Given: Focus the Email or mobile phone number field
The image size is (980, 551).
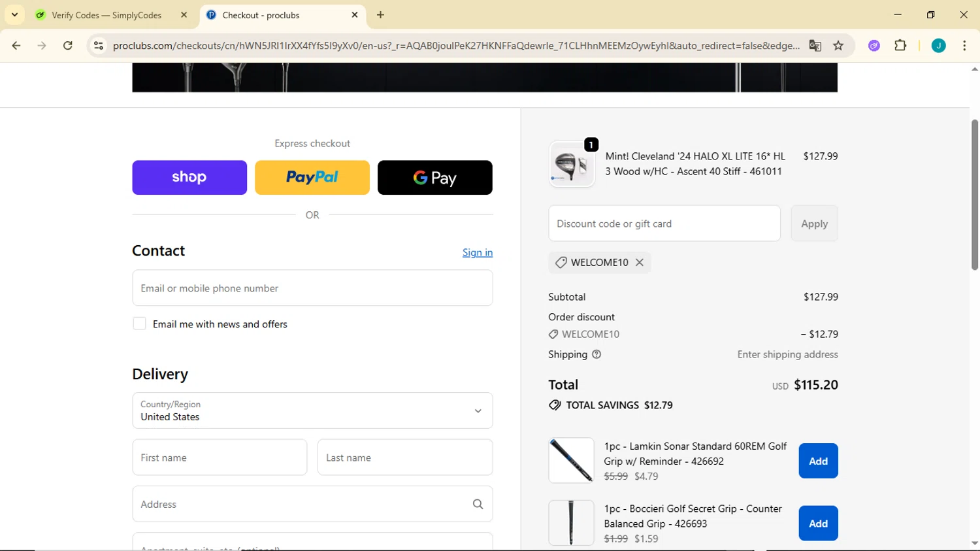Looking at the screenshot, I should point(312,288).
